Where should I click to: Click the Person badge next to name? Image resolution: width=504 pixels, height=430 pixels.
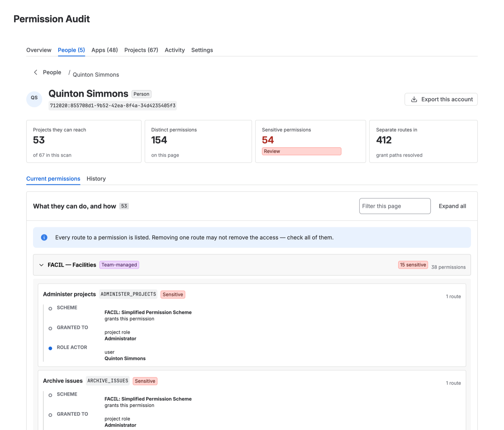click(141, 94)
